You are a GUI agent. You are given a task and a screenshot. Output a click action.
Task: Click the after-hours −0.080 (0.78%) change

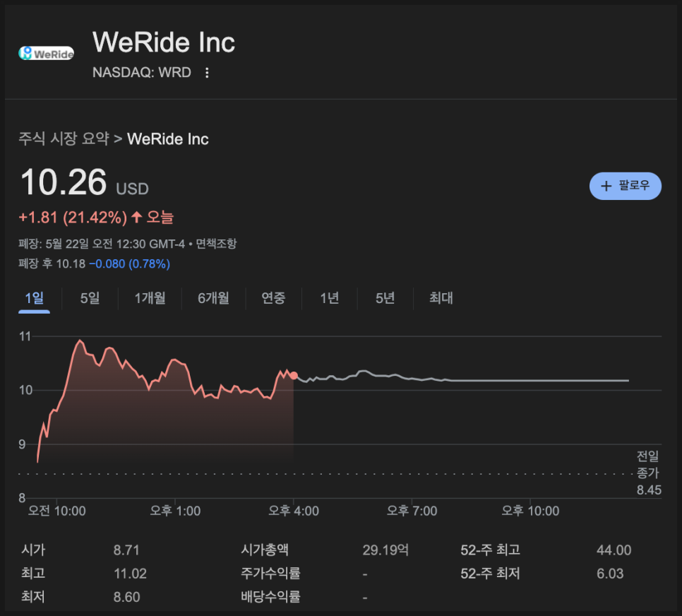130,263
